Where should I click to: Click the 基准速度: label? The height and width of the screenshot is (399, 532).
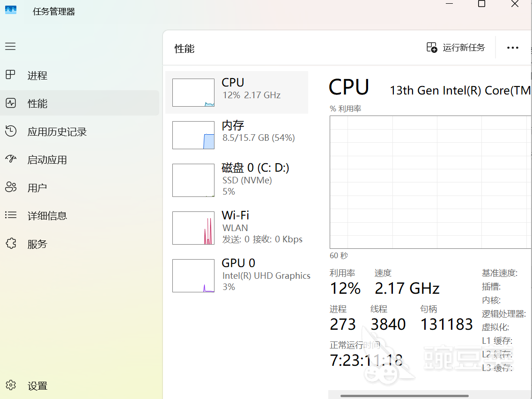pos(499,273)
